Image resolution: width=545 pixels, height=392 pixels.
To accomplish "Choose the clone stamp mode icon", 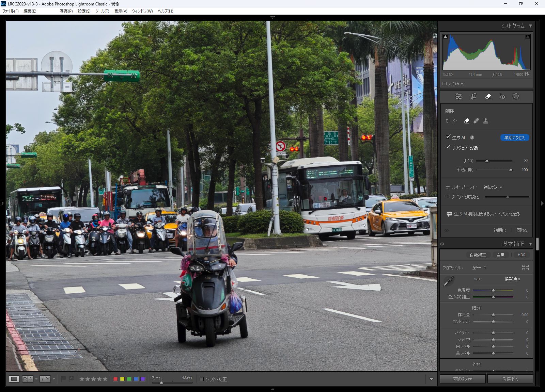I will click(x=486, y=121).
